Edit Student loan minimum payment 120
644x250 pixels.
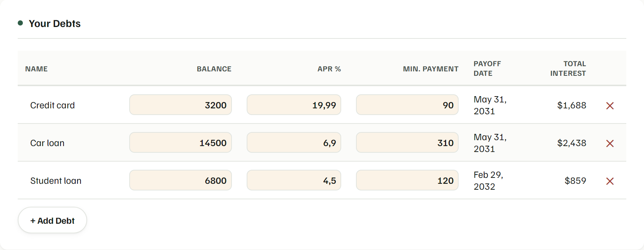pyautogui.click(x=407, y=180)
